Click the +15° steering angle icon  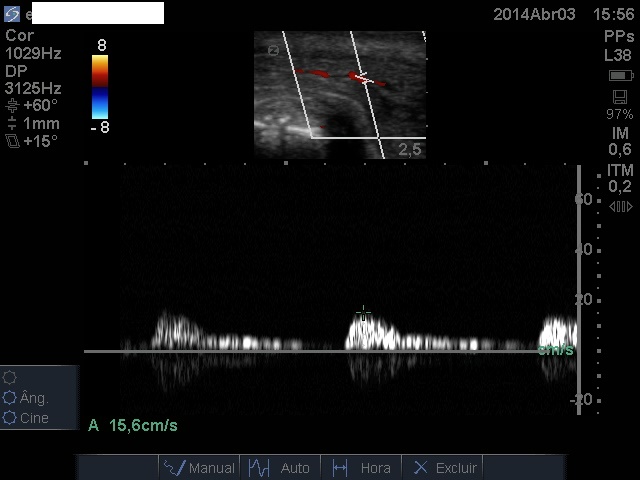12,141
